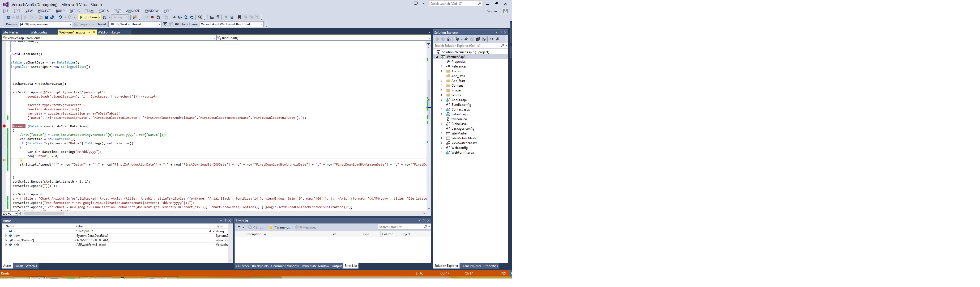Expand the Account folder node
Viewport: 980px width, 287px height.
pos(442,71)
